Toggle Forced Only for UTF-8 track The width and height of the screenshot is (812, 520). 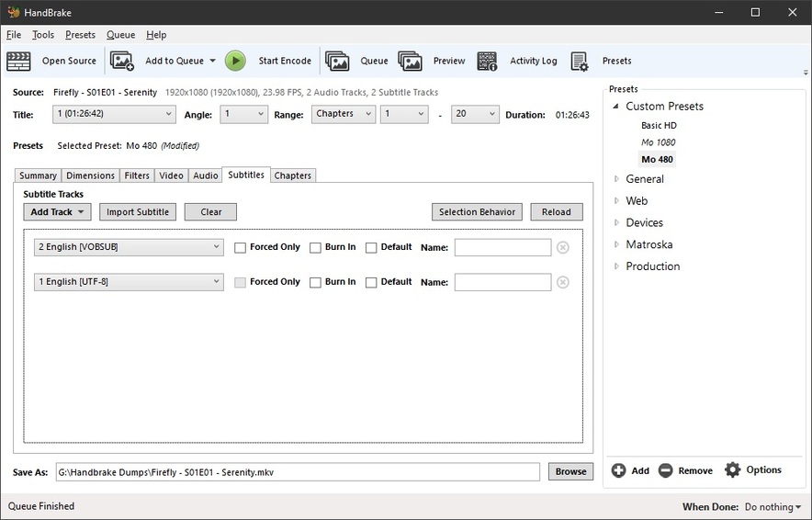(x=240, y=282)
